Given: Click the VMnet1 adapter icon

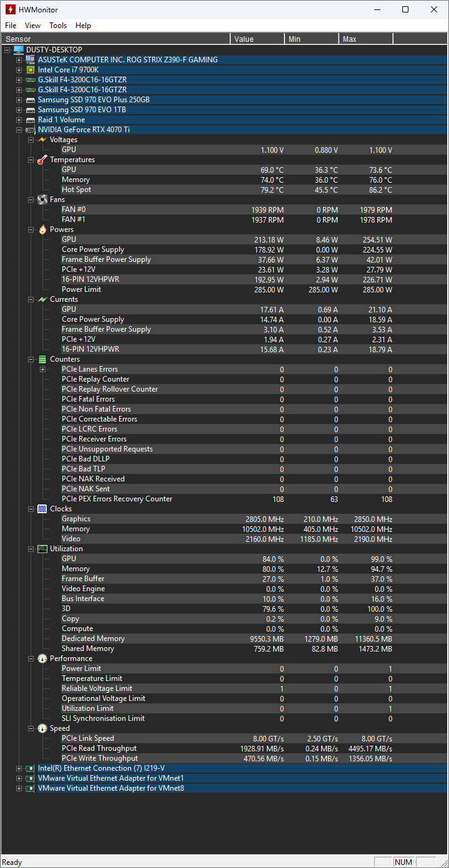Looking at the screenshot, I should 31,778.
